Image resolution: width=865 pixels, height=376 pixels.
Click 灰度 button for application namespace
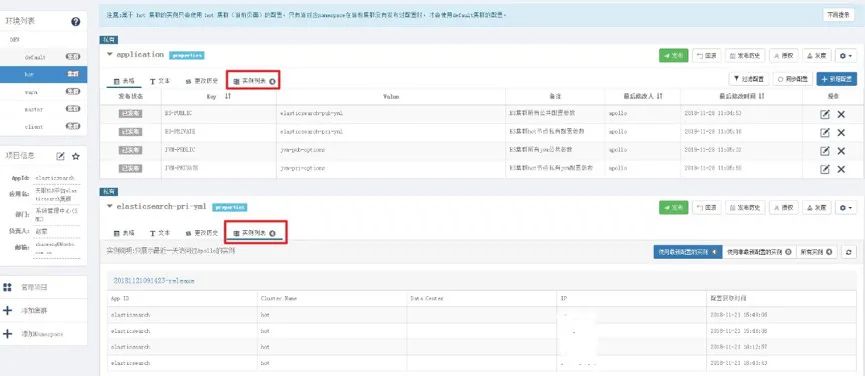click(x=816, y=56)
